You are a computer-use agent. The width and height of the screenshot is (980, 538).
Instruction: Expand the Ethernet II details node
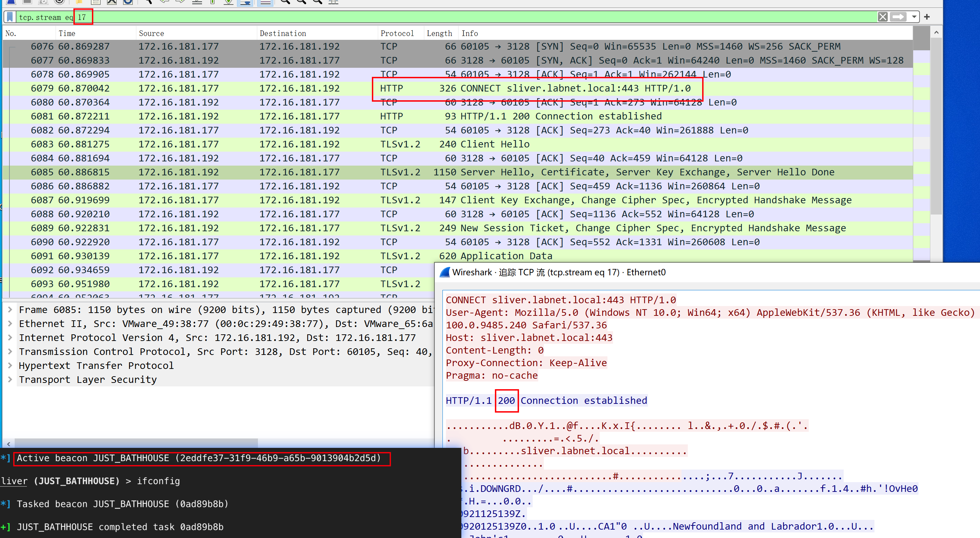10,323
